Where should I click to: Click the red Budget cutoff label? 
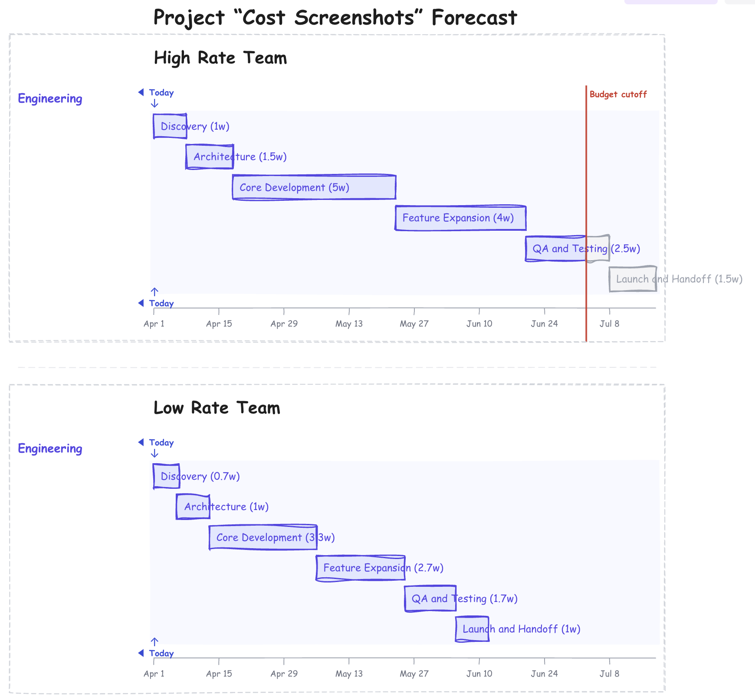point(618,95)
